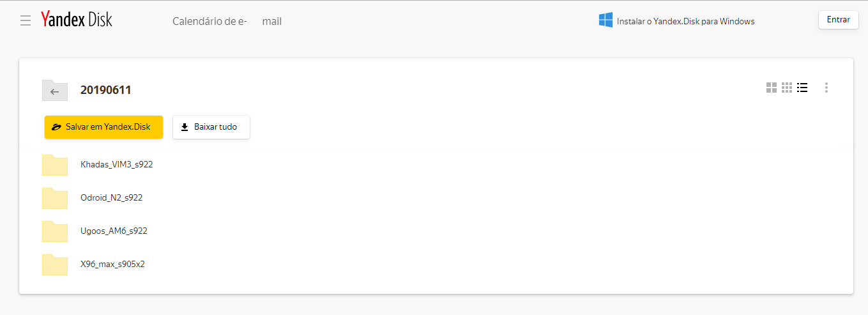Click the Ugoos_AM6_s922 folder icon
The image size is (868, 315).
click(x=55, y=231)
